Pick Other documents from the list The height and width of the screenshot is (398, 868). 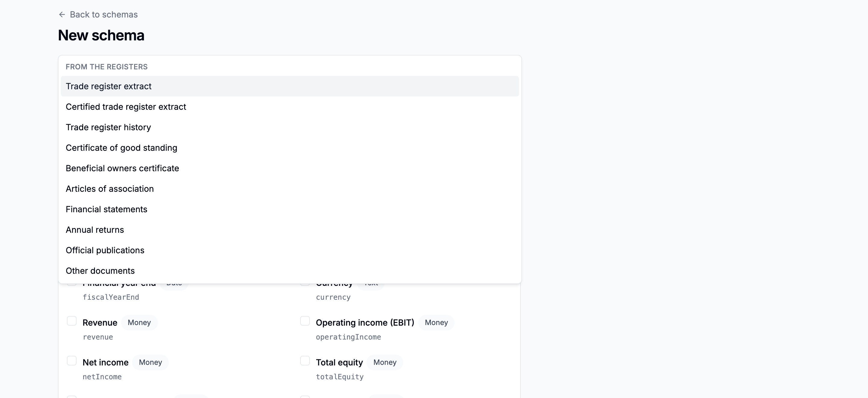pyautogui.click(x=290, y=271)
